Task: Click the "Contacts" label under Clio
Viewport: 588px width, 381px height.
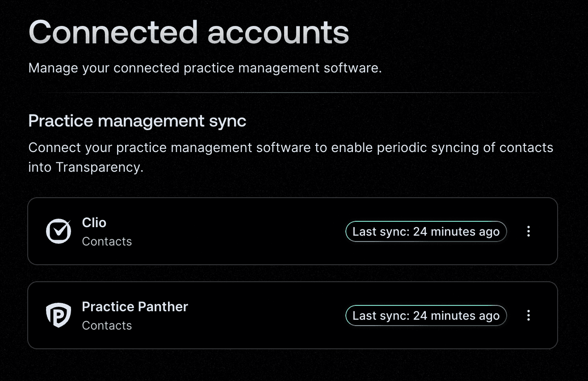Action: pyautogui.click(x=107, y=241)
